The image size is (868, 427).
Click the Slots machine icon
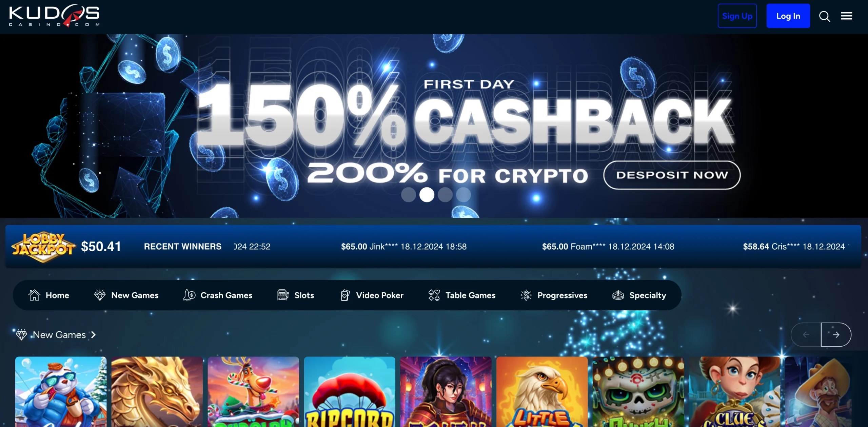(283, 295)
